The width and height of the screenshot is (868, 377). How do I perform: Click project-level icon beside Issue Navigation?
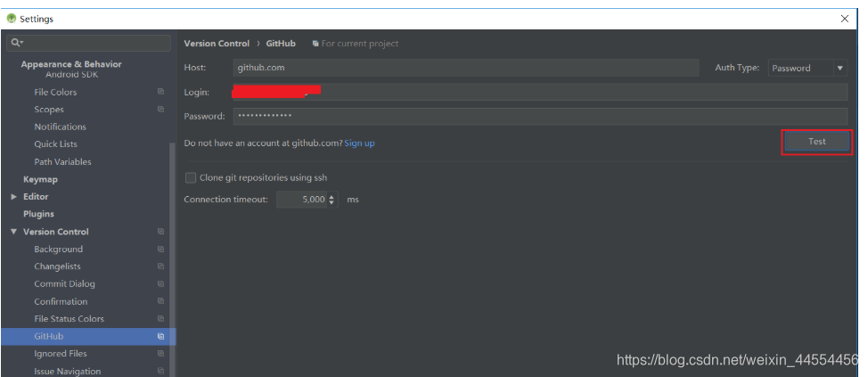(x=160, y=371)
